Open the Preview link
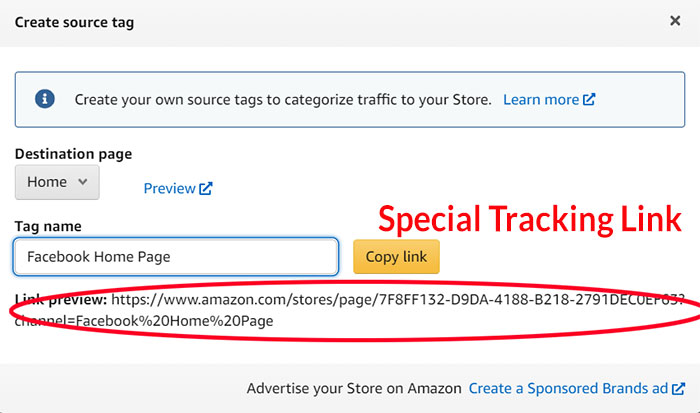Screen dimensions: 700x413 click(x=169, y=188)
